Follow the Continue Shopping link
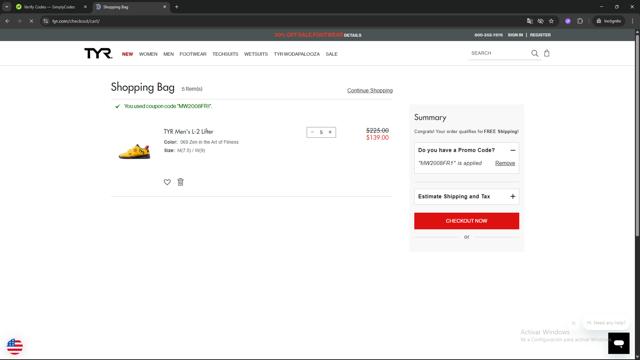The height and width of the screenshot is (360, 640). [x=370, y=90]
